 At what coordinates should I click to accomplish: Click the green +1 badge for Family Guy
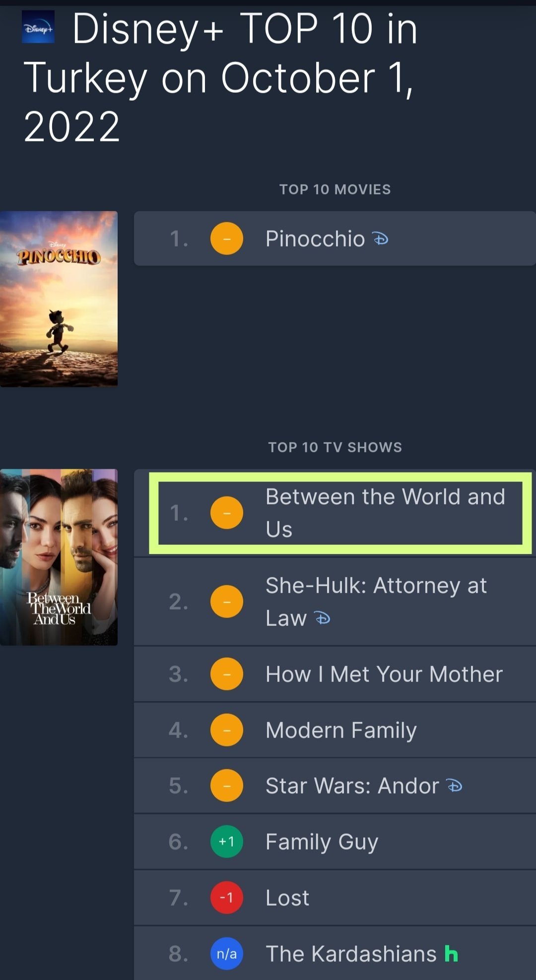tap(227, 842)
